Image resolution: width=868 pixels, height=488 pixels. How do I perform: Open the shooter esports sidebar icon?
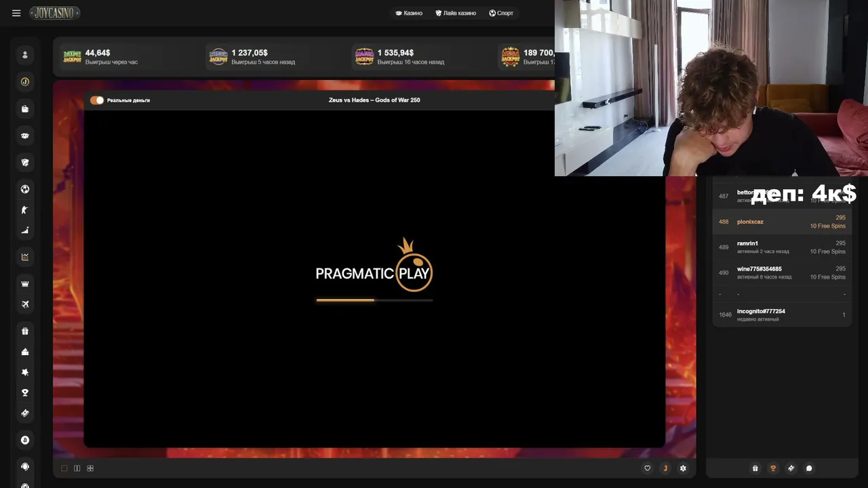[25, 210]
